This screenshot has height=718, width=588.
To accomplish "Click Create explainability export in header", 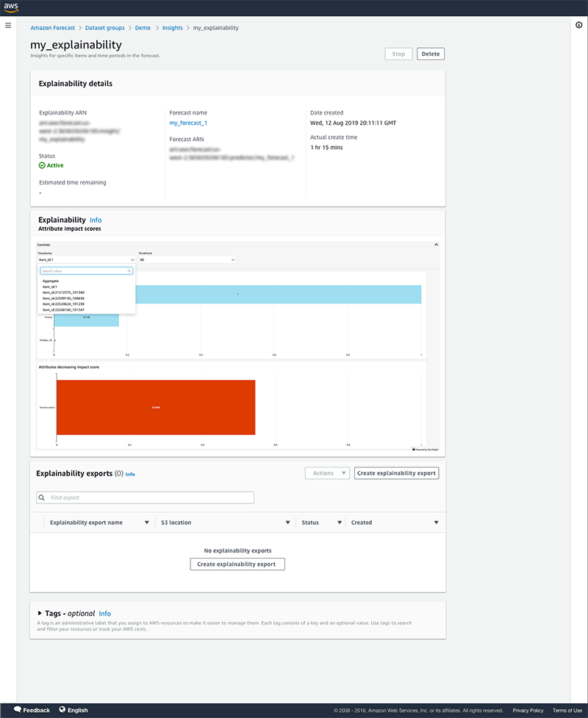I will (397, 473).
